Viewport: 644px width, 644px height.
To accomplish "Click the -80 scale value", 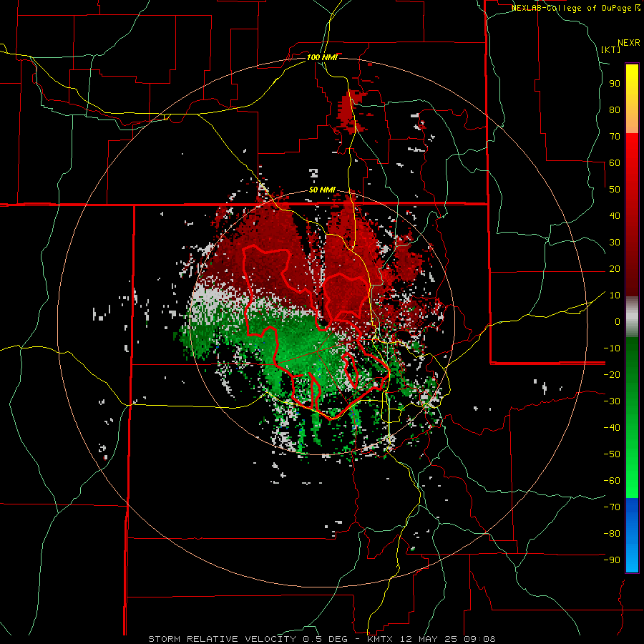I will [x=612, y=534].
